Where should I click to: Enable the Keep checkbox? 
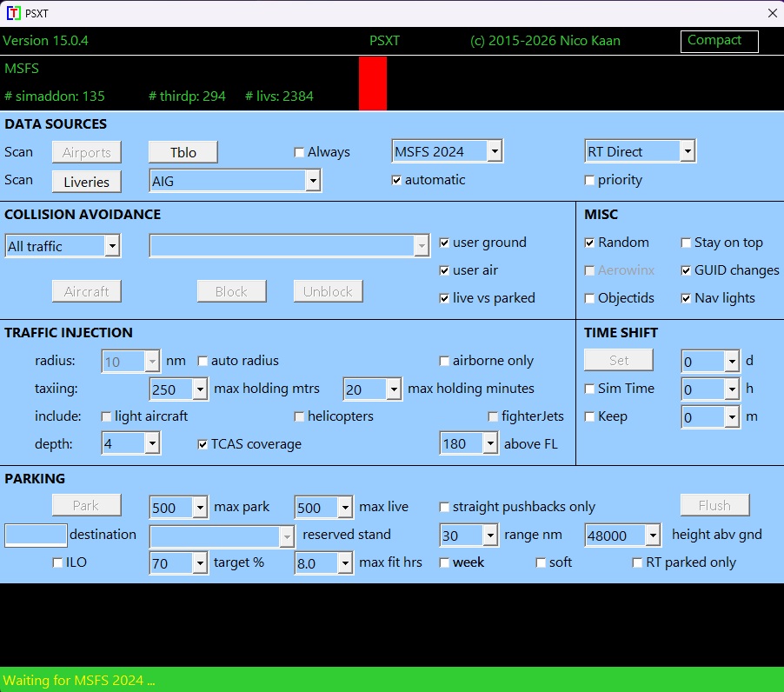click(589, 416)
